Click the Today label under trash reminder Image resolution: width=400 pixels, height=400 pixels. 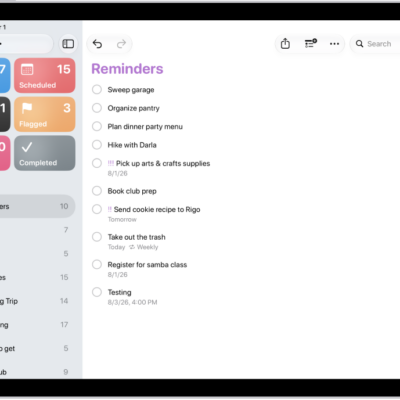point(116,247)
